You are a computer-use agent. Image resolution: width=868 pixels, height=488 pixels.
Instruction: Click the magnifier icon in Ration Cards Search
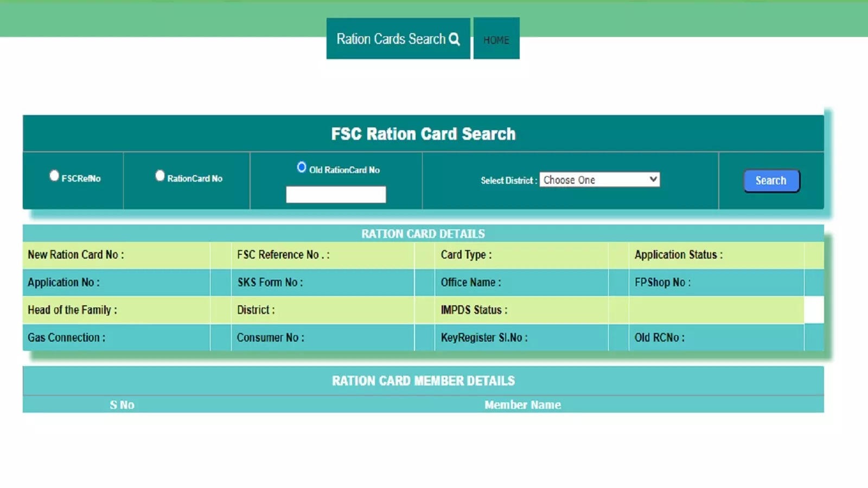tap(455, 39)
